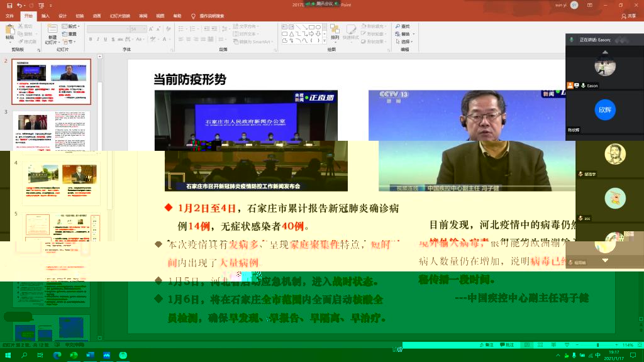Open the Arrange 排列 menu

click(x=335, y=33)
